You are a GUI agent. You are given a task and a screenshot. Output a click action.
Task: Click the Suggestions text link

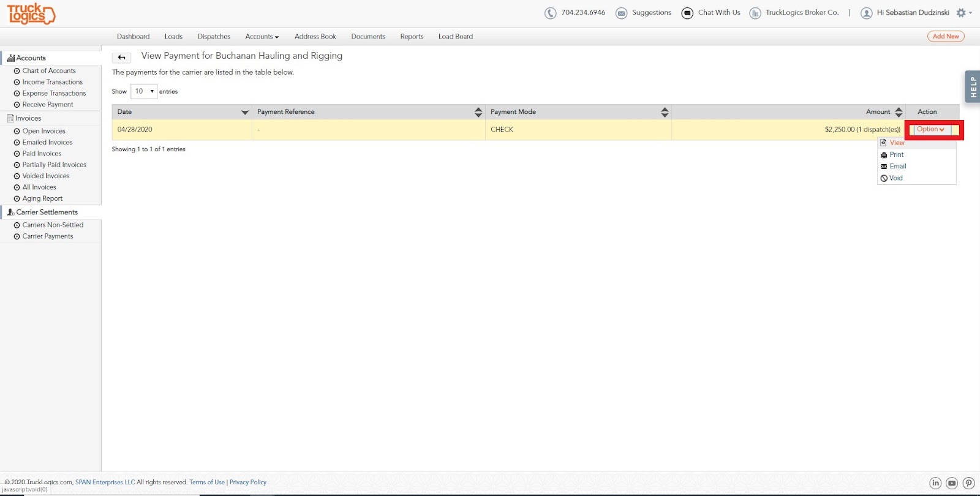pyautogui.click(x=652, y=13)
